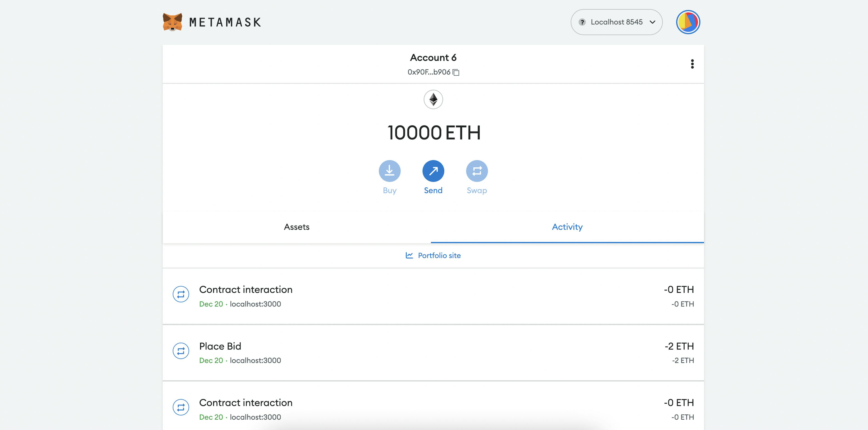Open the first Contract interaction transaction
Screen dimensions: 868x430
point(433,297)
